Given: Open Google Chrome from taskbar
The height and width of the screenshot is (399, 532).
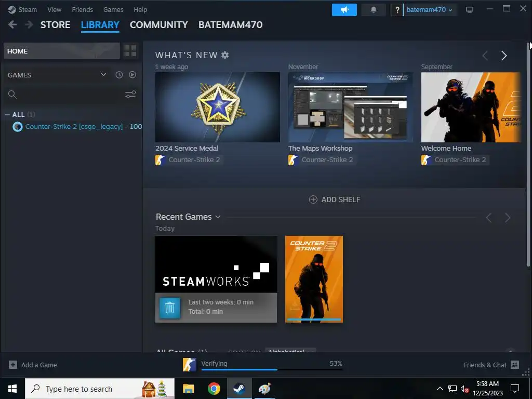Looking at the screenshot, I should pos(214,389).
